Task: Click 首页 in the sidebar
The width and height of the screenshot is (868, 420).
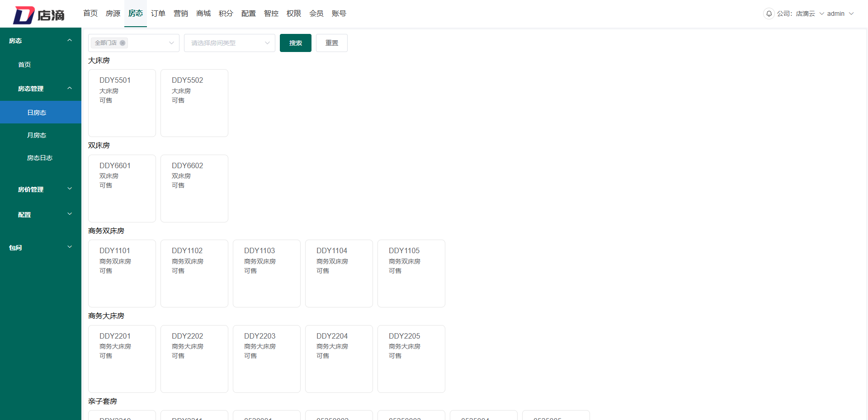Action: [x=24, y=64]
